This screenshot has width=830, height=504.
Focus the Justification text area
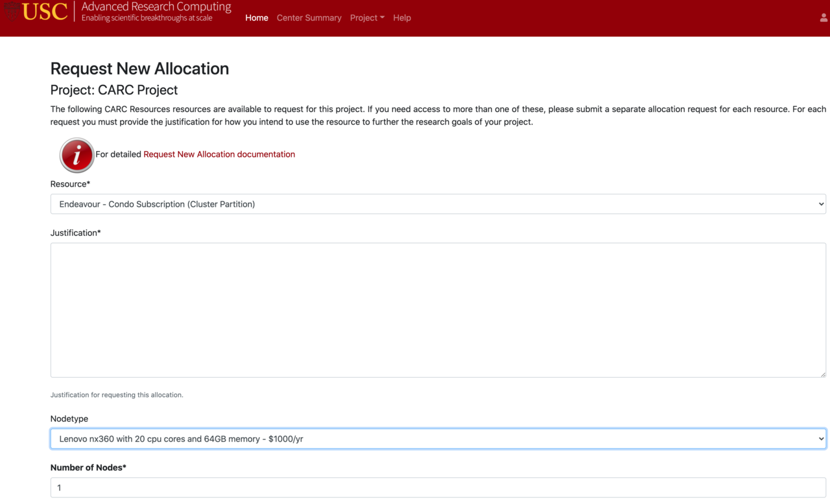tap(438, 310)
